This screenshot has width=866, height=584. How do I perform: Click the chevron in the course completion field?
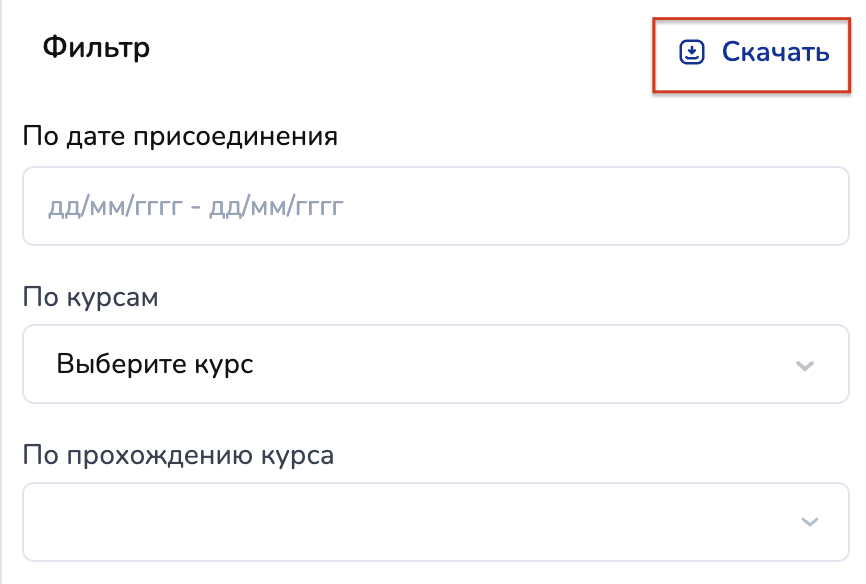809,522
